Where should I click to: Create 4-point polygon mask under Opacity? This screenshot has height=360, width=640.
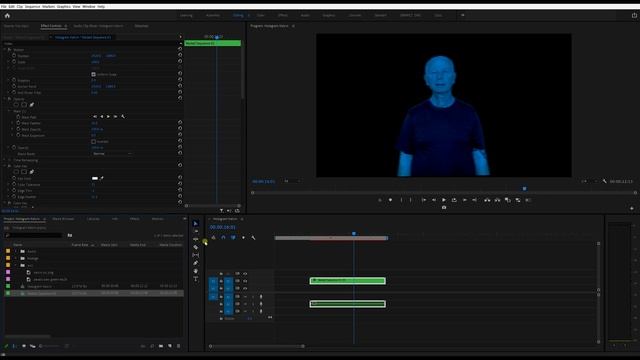pos(24,105)
